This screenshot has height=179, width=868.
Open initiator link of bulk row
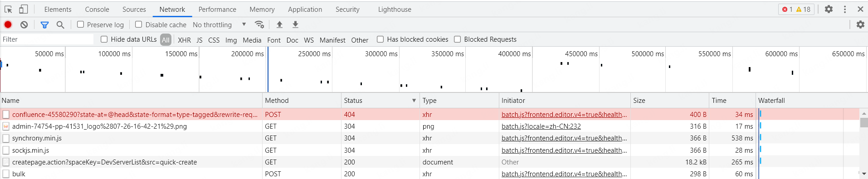pyautogui.click(x=564, y=174)
